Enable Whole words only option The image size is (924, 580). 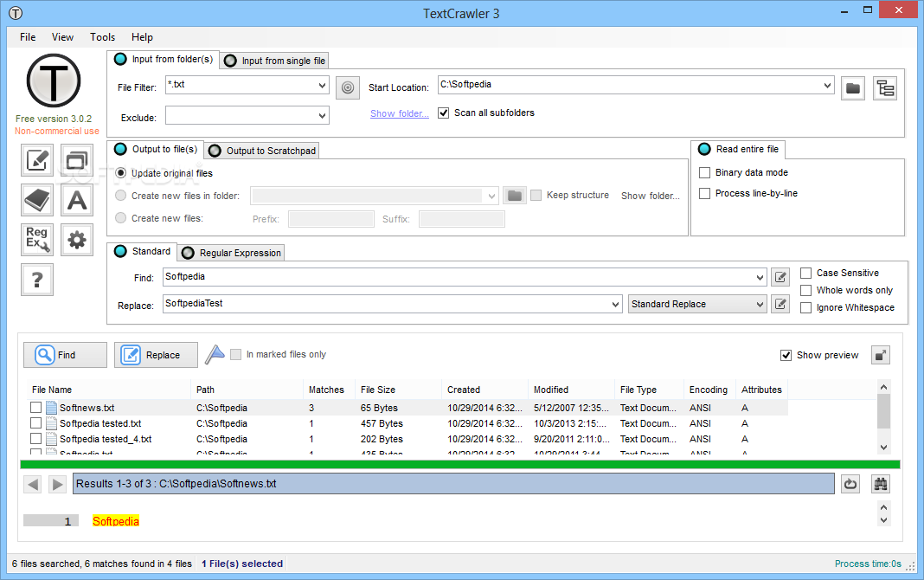tap(806, 290)
